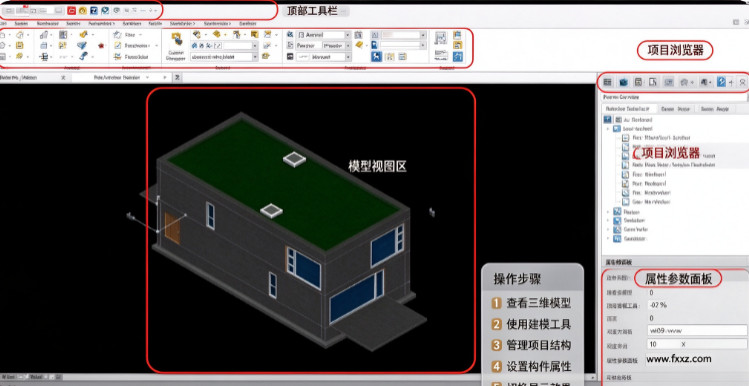Expand the last tree node in project browser

[x=608, y=238]
